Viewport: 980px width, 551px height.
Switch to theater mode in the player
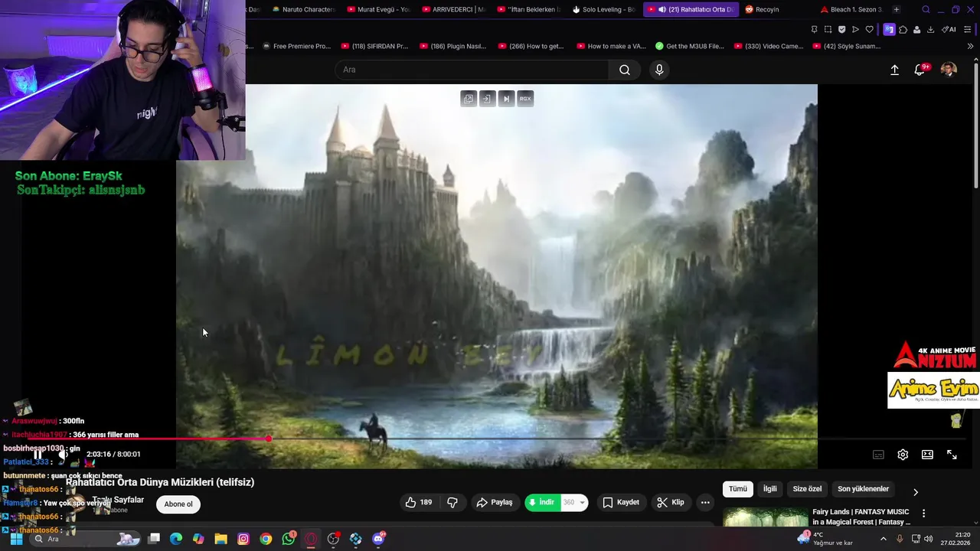[927, 455]
